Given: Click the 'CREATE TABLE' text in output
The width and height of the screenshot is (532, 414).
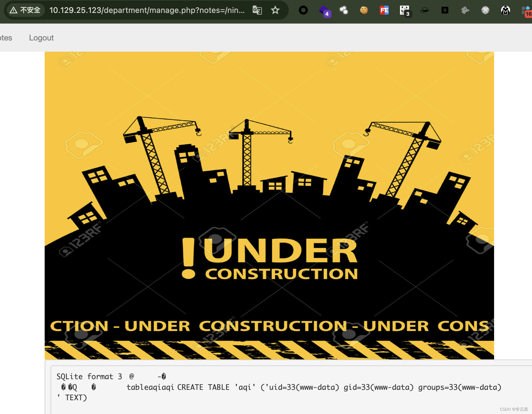Looking at the screenshot, I should point(203,387).
